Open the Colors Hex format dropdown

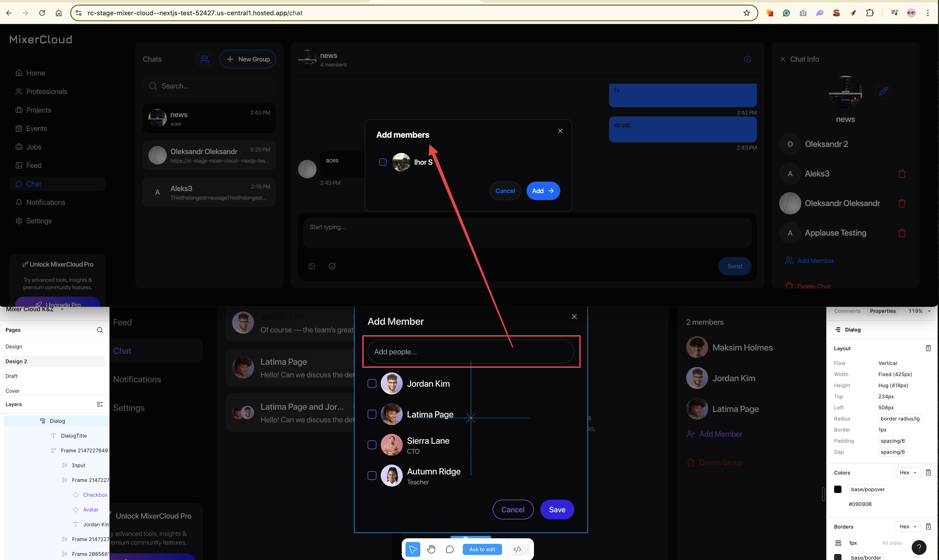click(908, 472)
